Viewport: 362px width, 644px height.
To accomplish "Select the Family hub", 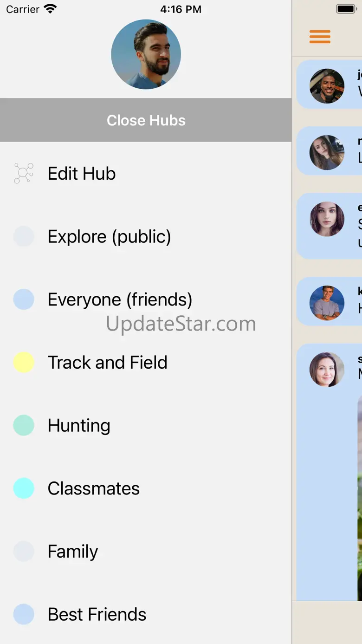I will pyautogui.click(x=146, y=552).
